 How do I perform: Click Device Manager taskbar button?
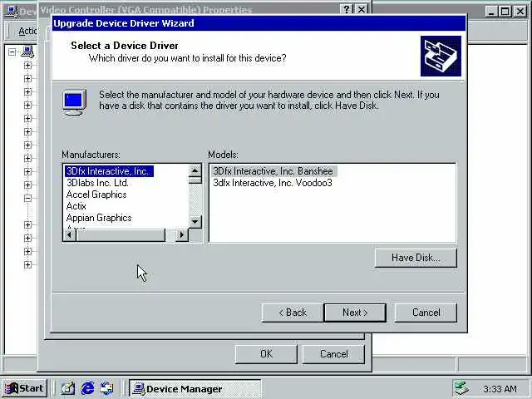195,388
